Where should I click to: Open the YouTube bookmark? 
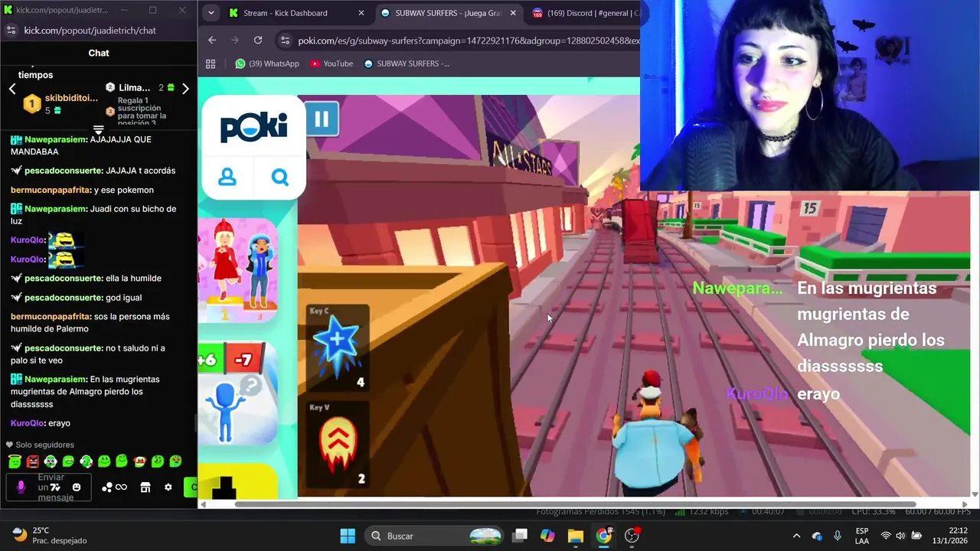coord(332,64)
